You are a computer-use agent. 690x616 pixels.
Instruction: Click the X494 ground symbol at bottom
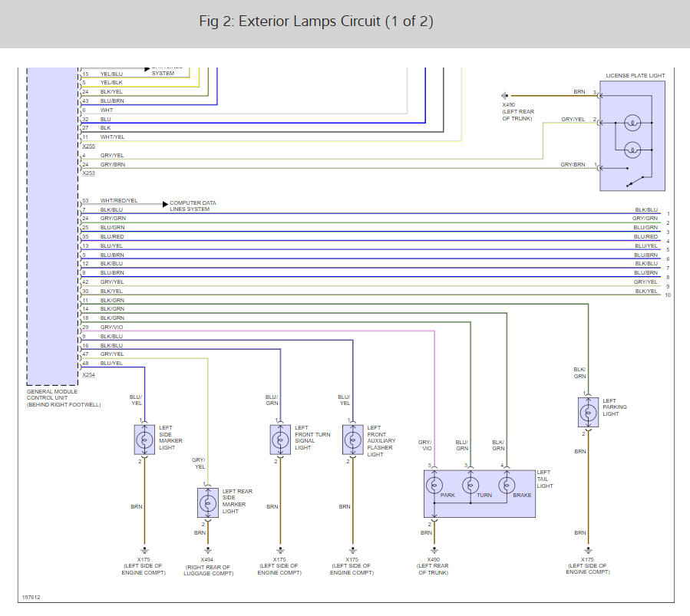pyautogui.click(x=207, y=549)
